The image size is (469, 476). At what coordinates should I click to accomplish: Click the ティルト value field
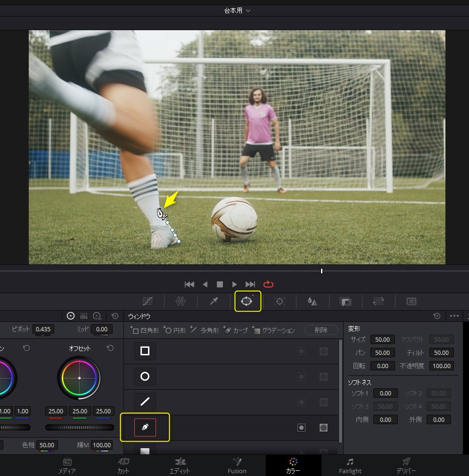click(x=441, y=353)
